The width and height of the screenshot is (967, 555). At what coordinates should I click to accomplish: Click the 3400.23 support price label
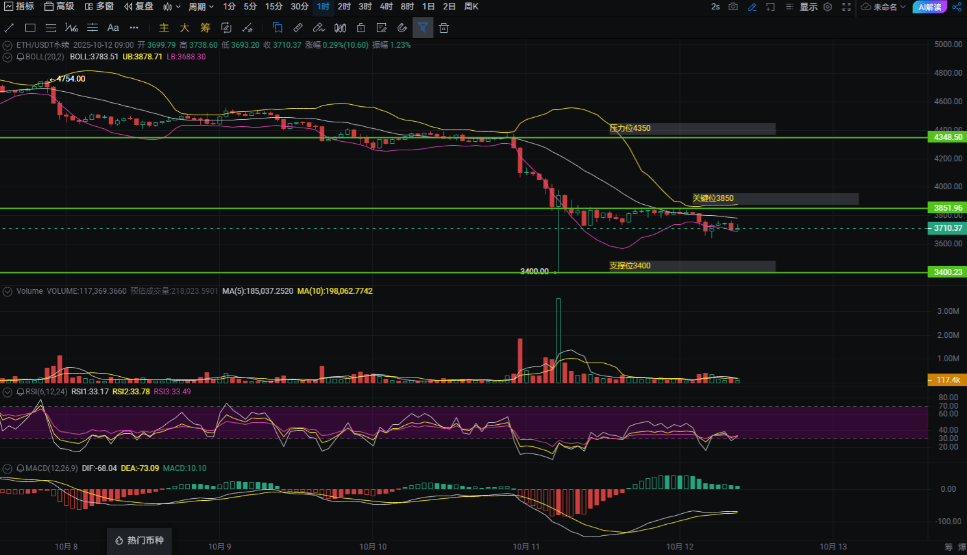948,272
